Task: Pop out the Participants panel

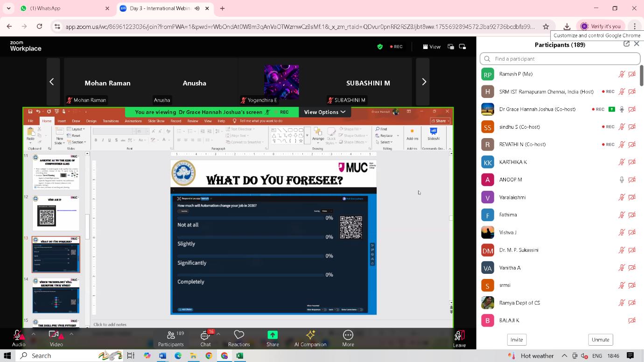Action: [x=626, y=44]
